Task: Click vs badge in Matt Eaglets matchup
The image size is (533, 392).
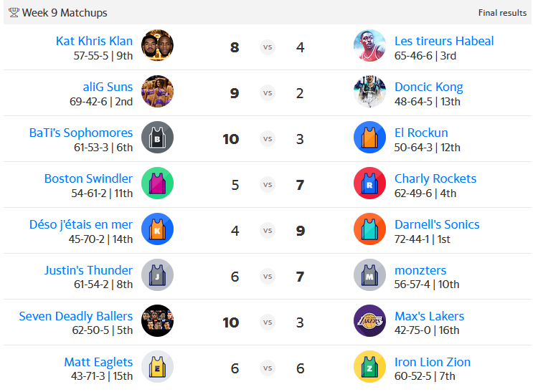Action: pyautogui.click(x=268, y=368)
